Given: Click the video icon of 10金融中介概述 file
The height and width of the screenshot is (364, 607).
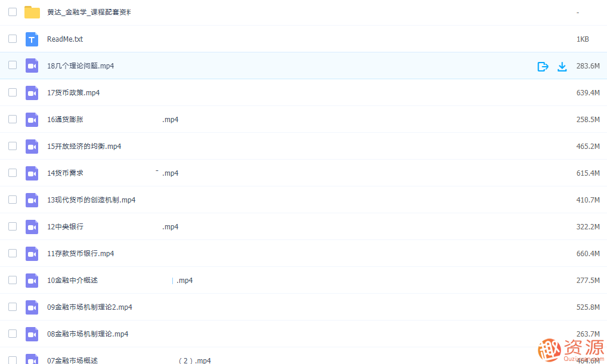Looking at the screenshot, I should (x=32, y=281).
